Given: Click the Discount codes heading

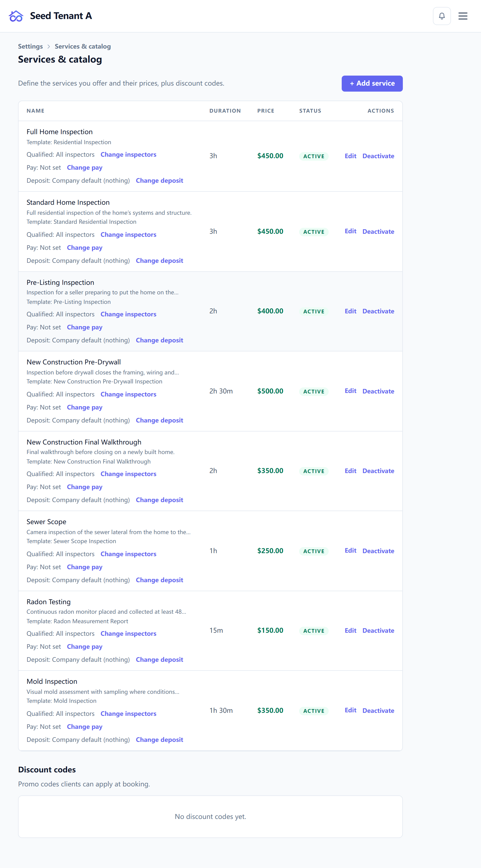Looking at the screenshot, I should (x=47, y=770).
